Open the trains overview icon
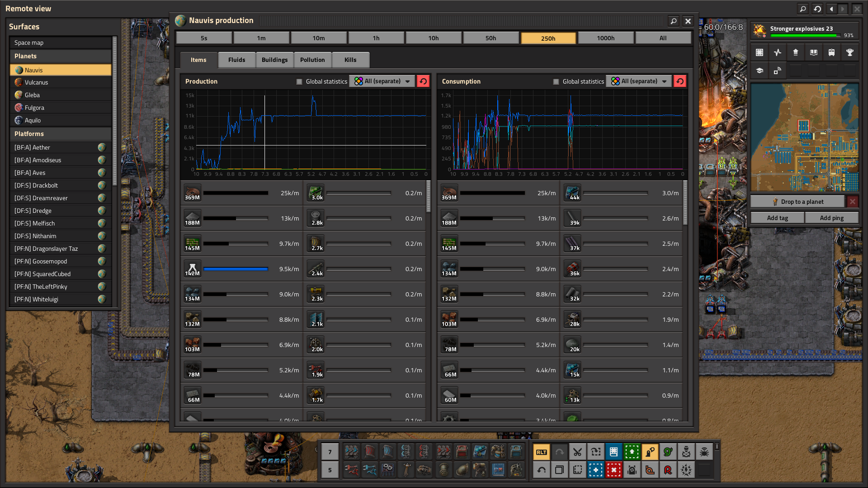 tap(831, 52)
